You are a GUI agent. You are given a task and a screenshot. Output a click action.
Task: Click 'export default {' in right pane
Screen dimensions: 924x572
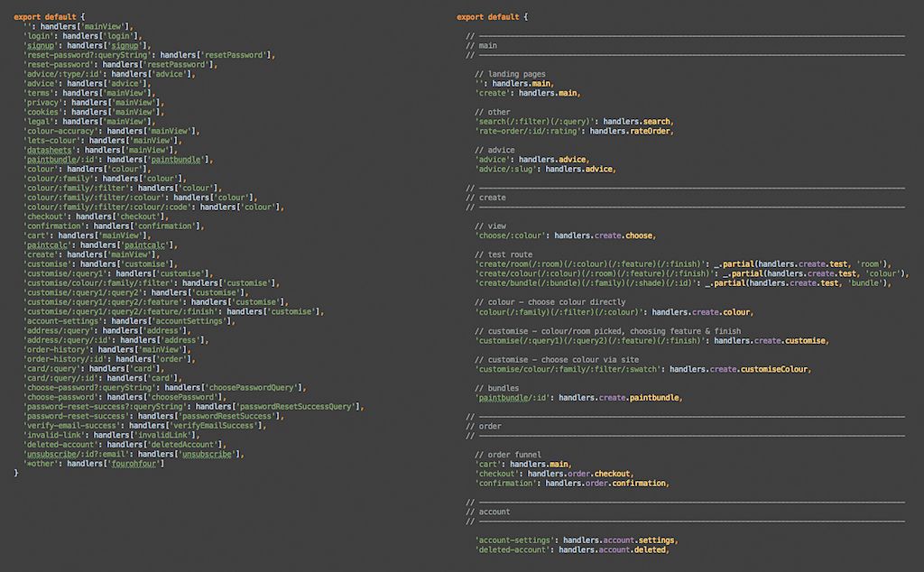click(x=493, y=17)
